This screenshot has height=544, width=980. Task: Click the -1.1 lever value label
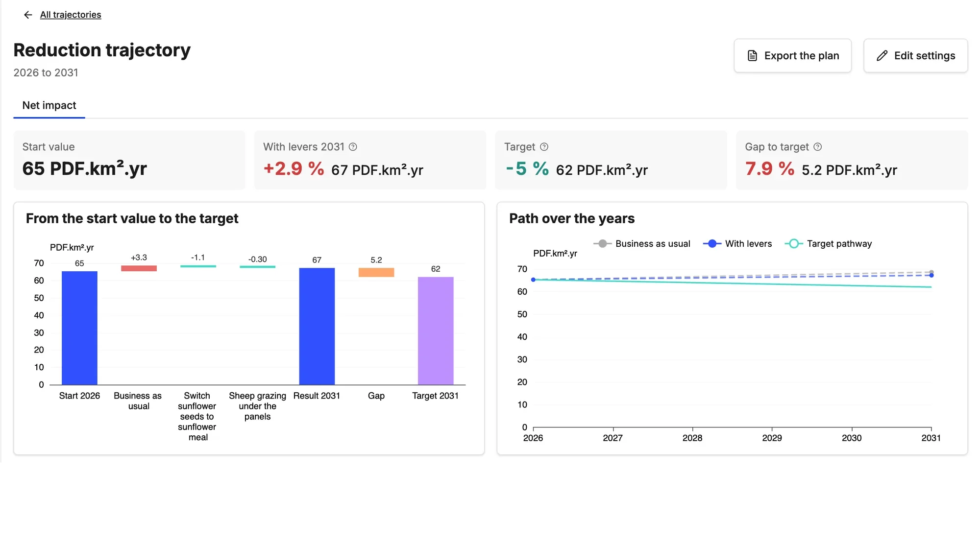pyautogui.click(x=198, y=258)
